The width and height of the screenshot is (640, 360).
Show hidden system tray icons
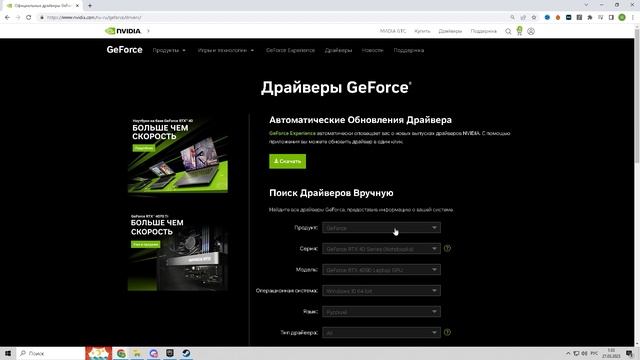pyautogui.click(x=568, y=353)
